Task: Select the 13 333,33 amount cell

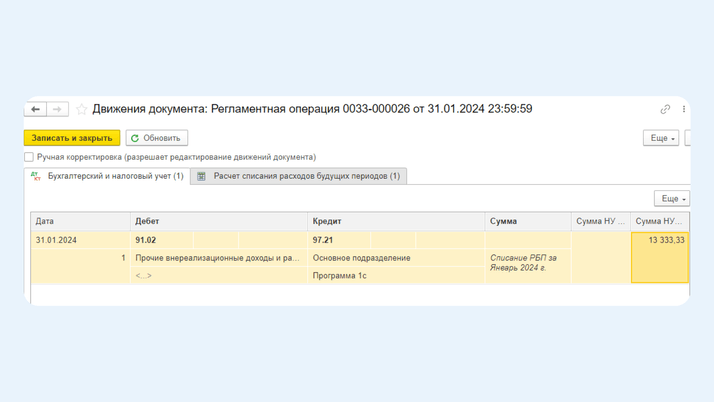Action: (660, 258)
